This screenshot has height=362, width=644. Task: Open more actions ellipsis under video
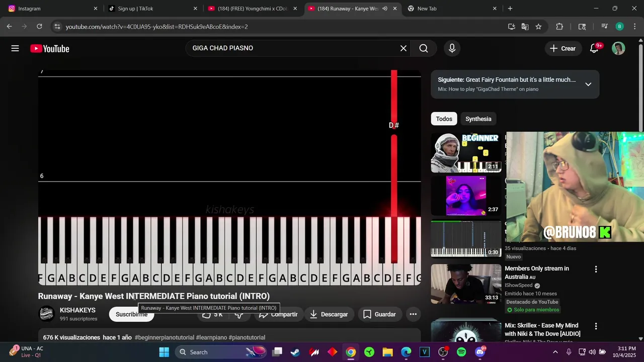(x=413, y=314)
